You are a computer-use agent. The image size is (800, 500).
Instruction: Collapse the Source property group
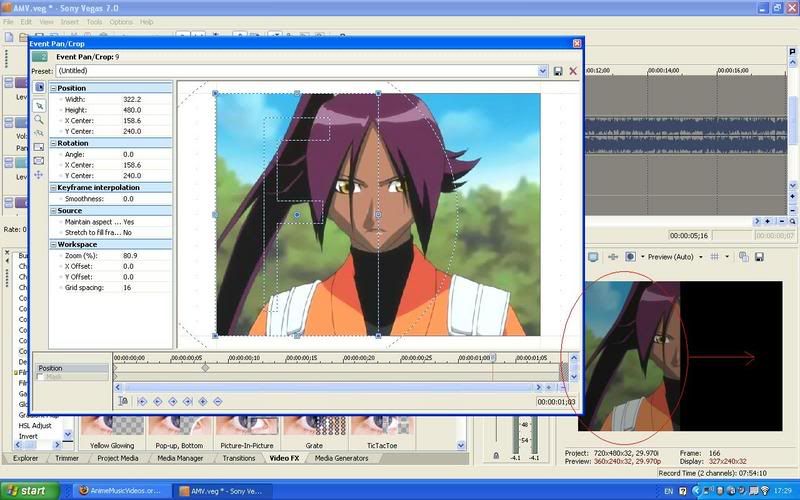pos(53,211)
